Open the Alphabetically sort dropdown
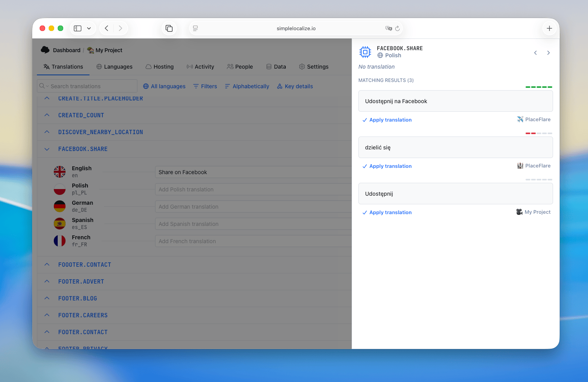The height and width of the screenshot is (382, 588). click(247, 86)
